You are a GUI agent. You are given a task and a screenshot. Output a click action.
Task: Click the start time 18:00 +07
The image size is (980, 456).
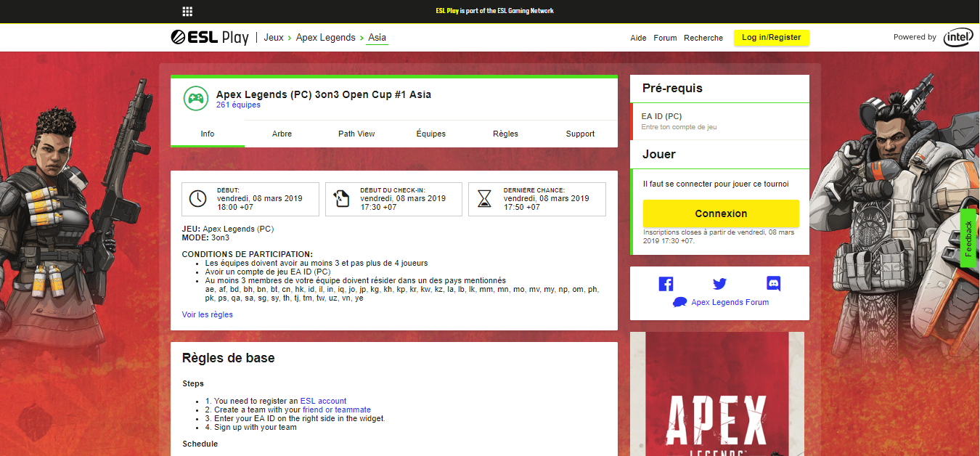coord(235,207)
